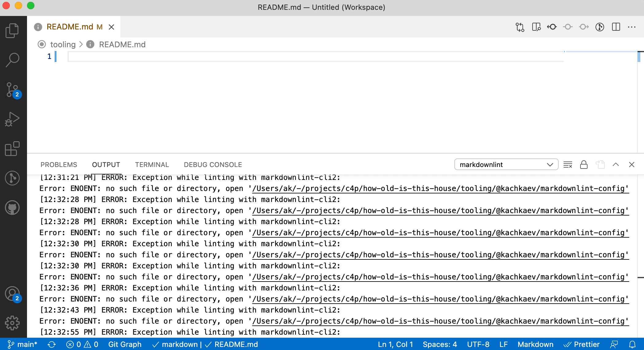Image resolution: width=644 pixels, height=350 pixels.
Task: Click the README.md breadcrumb item
Action: click(122, 45)
